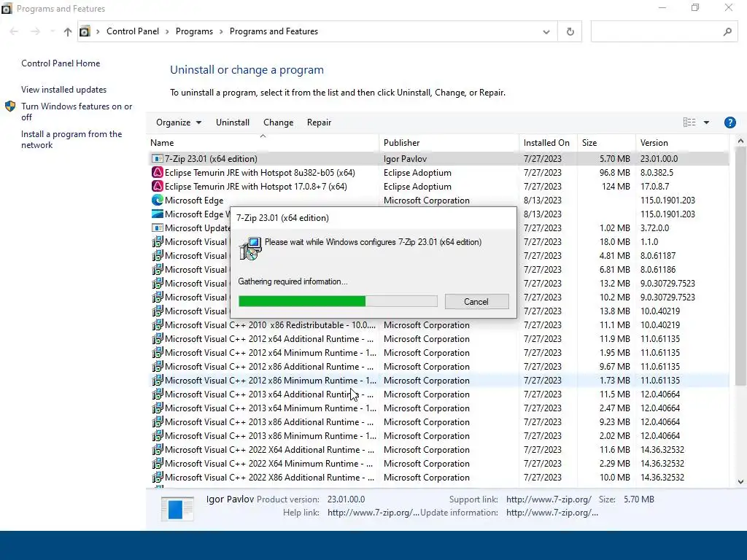Click Change in the toolbar
This screenshot has width=747, height=560.
coord(278,122)
